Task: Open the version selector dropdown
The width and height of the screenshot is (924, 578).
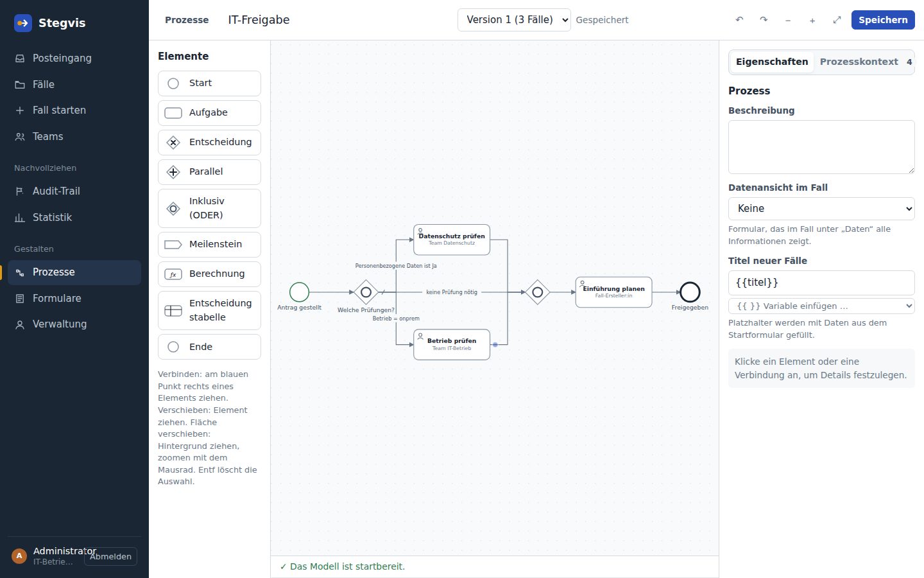Action: [x=514, y=20]
